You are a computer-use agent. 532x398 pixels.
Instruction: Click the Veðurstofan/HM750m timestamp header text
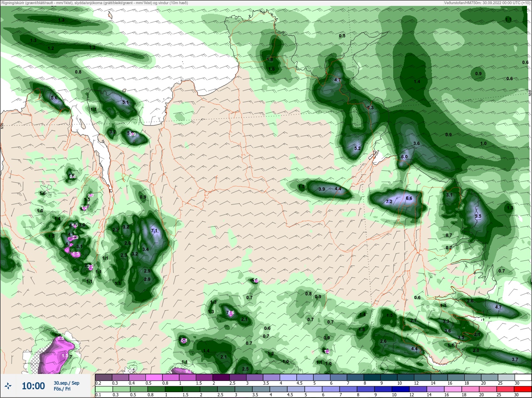point(487,2)
